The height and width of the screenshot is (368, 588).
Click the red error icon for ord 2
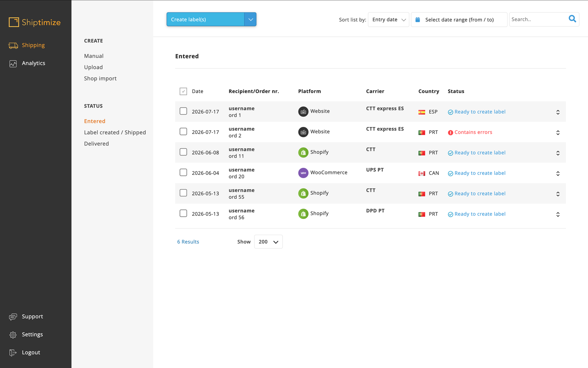click(451, 132)
